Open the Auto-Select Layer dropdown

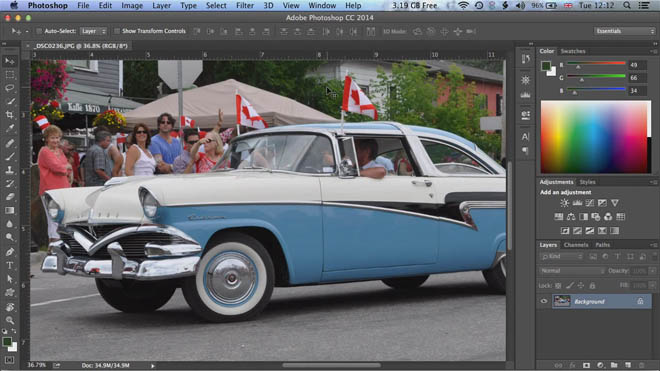click(x=93, y=31)
